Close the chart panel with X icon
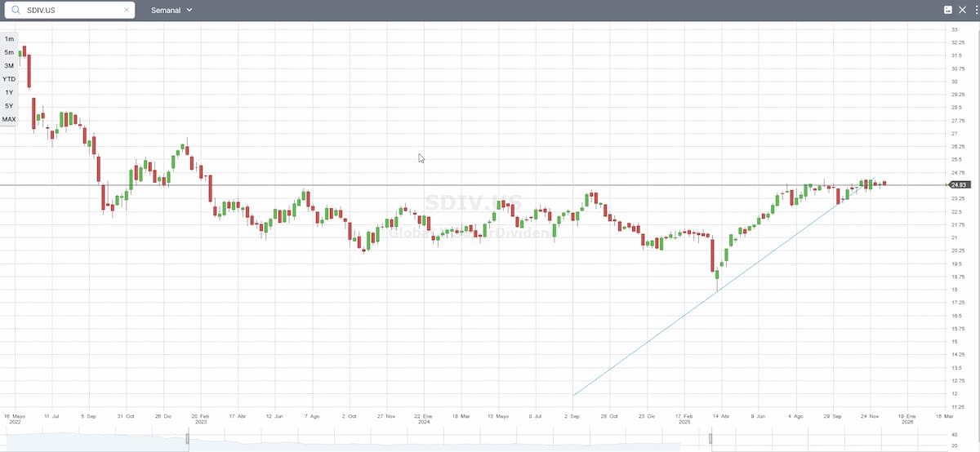Image resolution: width=980 pixels, height=452 pixels. (962, 10)
